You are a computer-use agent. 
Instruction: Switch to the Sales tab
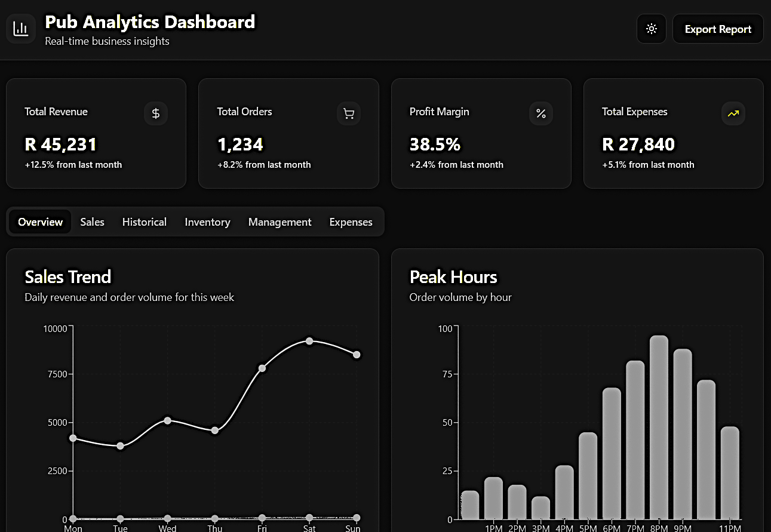point(92,222)
